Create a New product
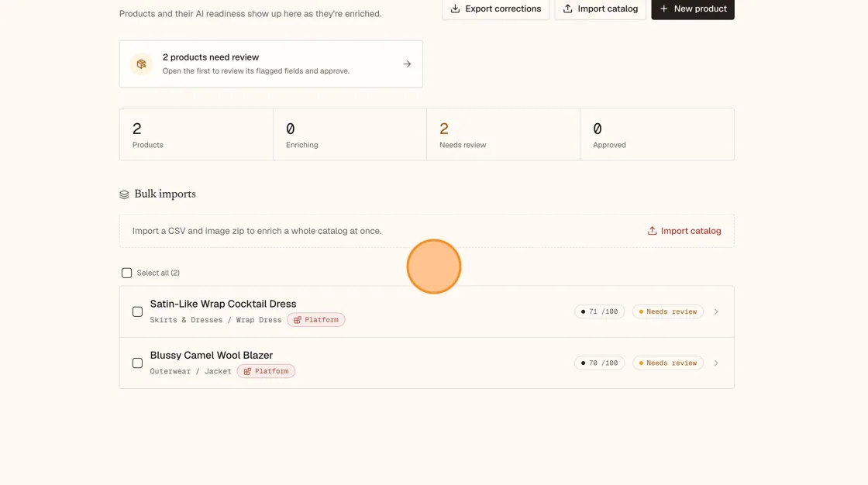 tap(693, 9)
